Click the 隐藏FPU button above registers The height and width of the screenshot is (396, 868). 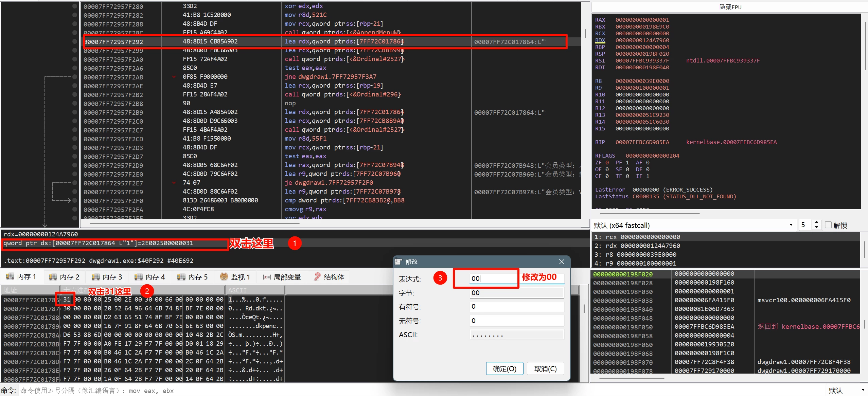[730, 7]
